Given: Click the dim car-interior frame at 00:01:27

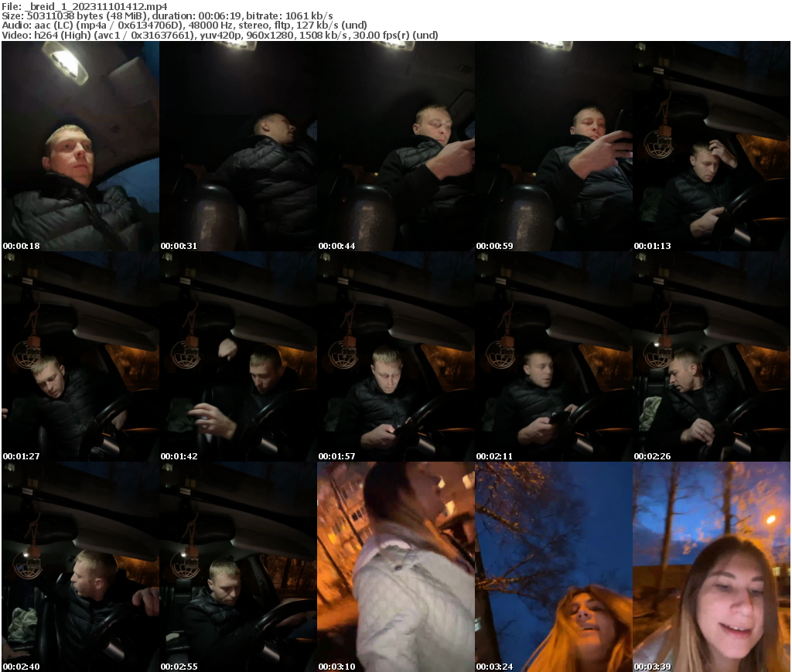Looking at the screenshot, I should pyautogui.click(x=79, y=357).
